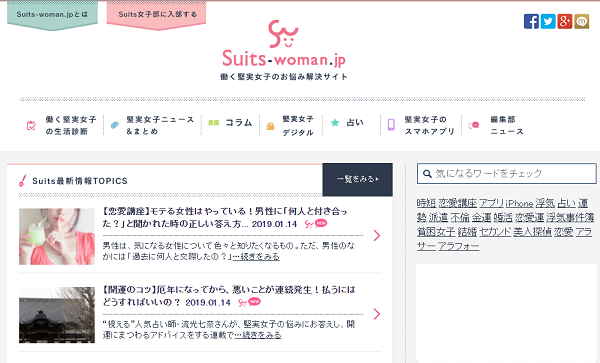Select the 恋愛運 keyword tag
The image size is (600, 363).
pyautogui.click(x=529, y=218)
